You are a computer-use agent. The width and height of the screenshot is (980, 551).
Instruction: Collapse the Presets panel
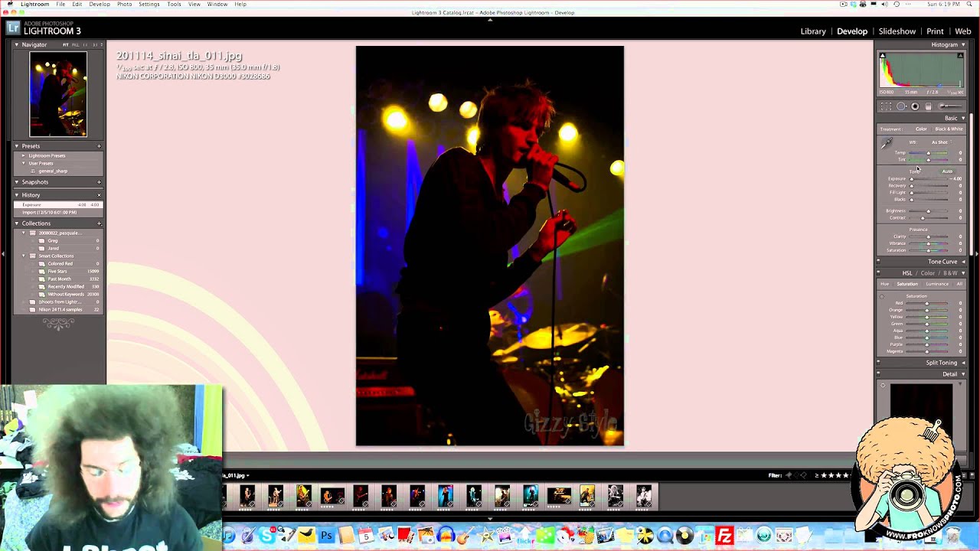(x=17, y=146)
